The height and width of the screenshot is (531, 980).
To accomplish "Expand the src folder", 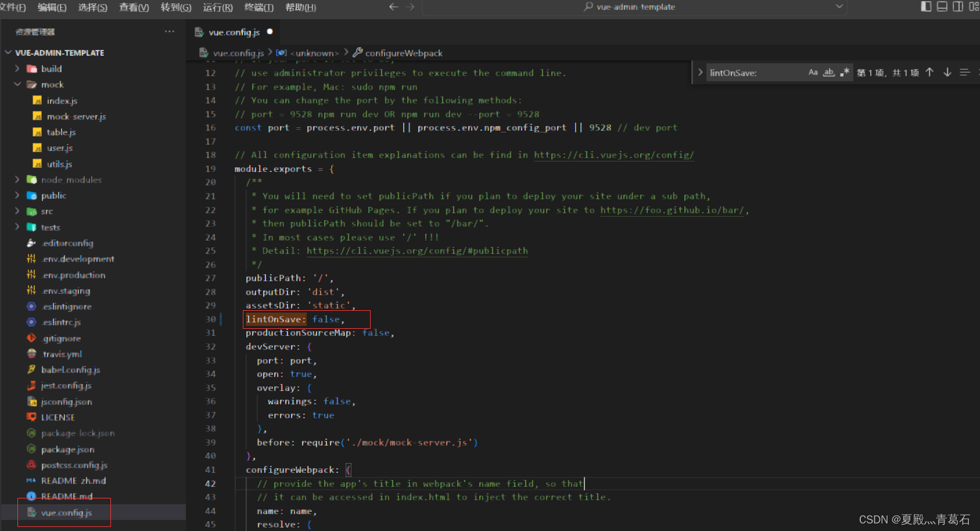I will 46,211.
